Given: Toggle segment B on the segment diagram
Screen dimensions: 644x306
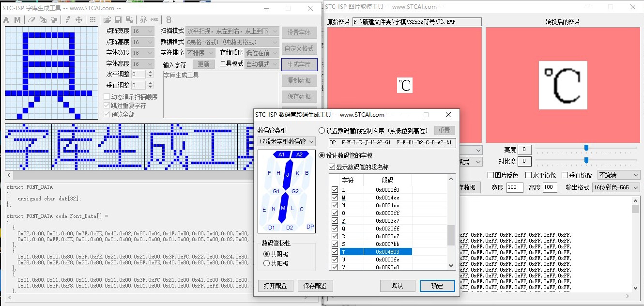Looking at the screenshot, I should coord(307,173).
